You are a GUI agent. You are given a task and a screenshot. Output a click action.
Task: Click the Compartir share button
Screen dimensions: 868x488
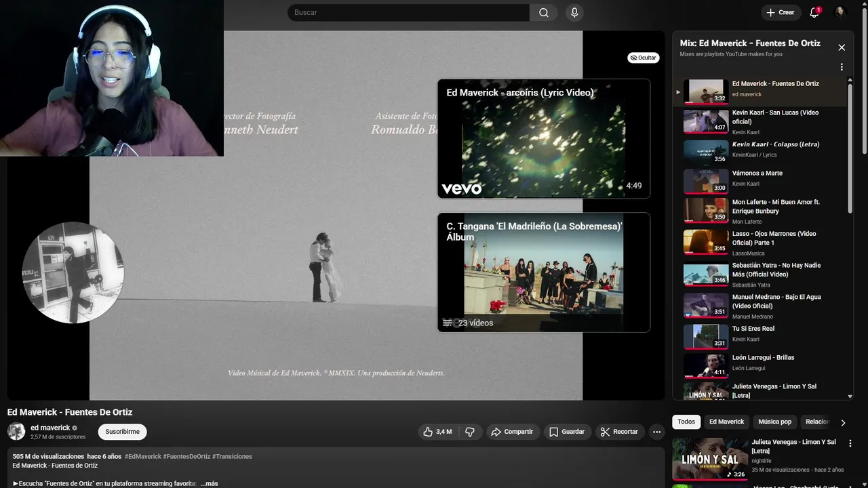(512, 432)
